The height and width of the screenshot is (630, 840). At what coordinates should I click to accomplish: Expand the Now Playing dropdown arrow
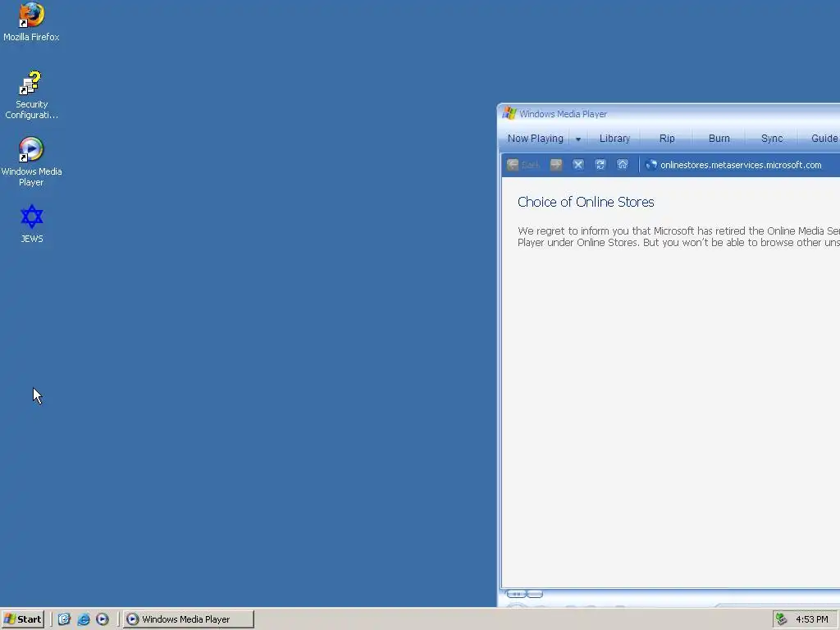pos(578,139)
